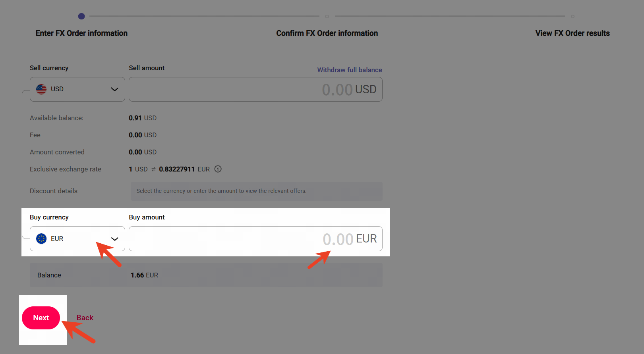Click the info icon beside the exchange rate
Screen dimensions: 644x354
tap(218, 169)
